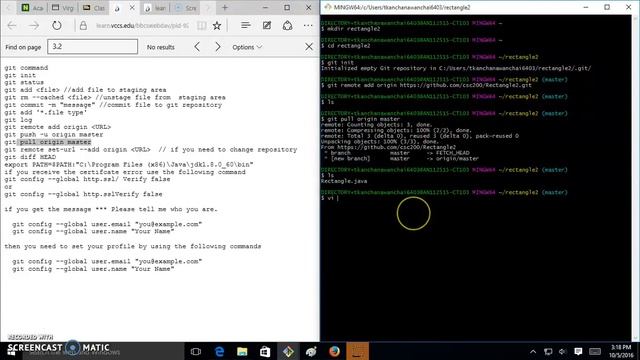The image size is (640, 360).
Task: Click 'git pull origin master' in terminal
Action: pos(363,119)
